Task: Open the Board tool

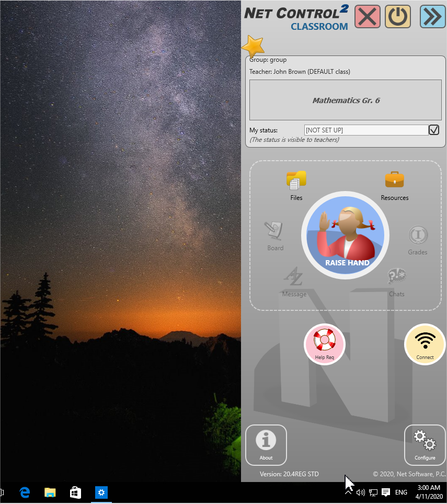Action: pyautogui.click(x=275, y=236)
